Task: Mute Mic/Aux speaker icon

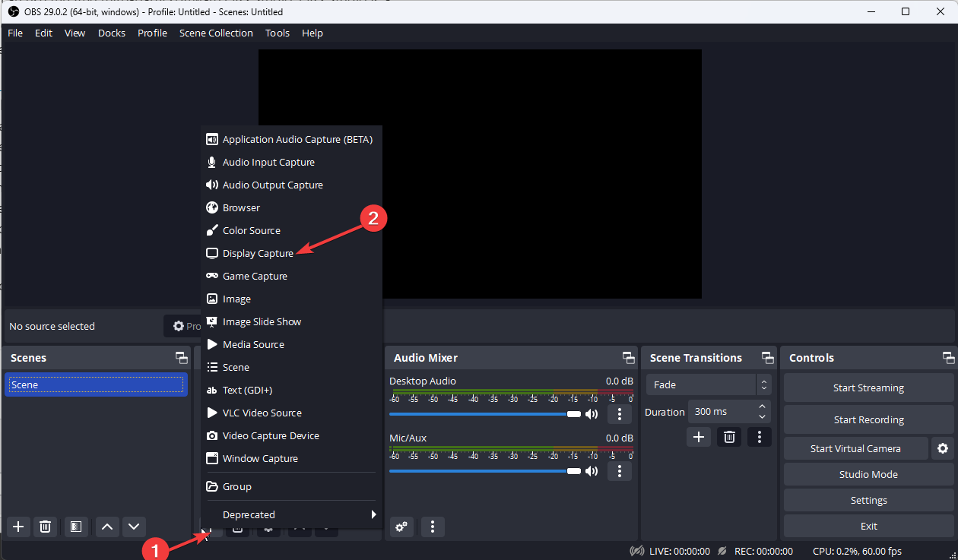Action: (592, 471)
